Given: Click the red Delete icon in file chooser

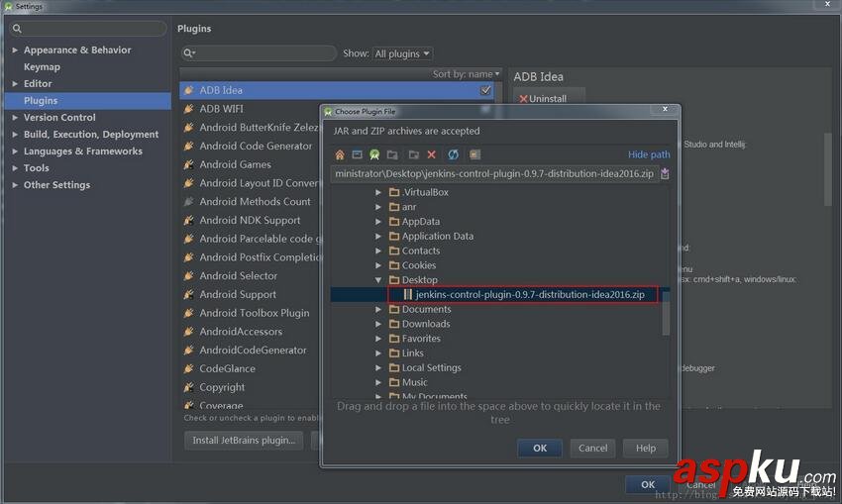Looking at the screenshot, I should [431, 154].
